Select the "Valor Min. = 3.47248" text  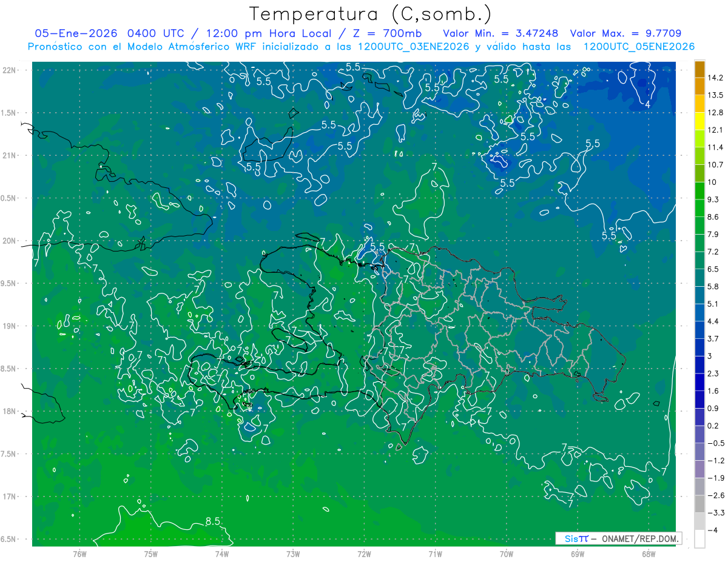click(x=500, y=33)
